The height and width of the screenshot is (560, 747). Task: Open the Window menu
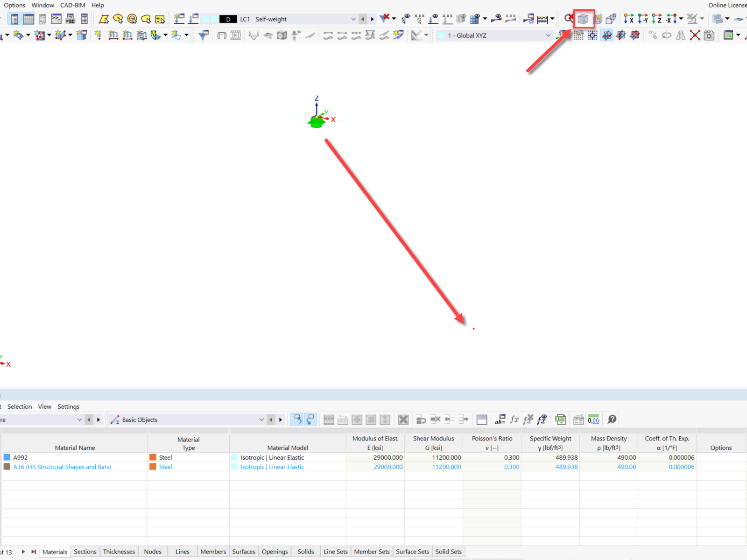coord(42,5)
